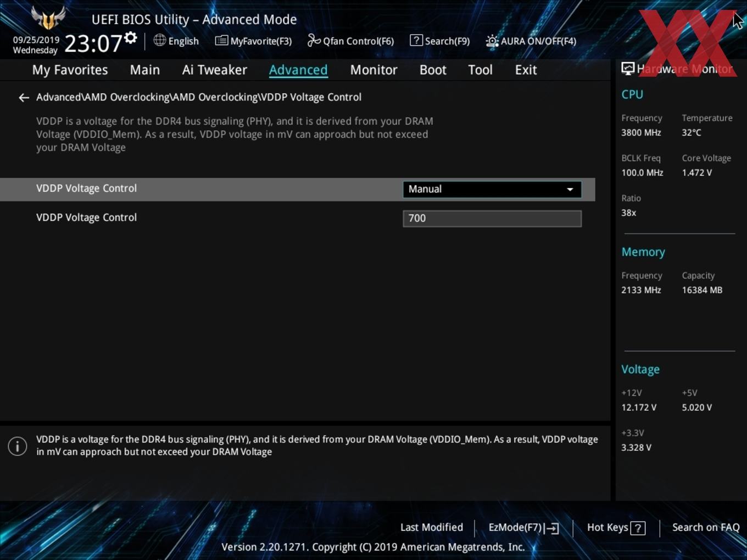Click the Voltage section heading

640,369
